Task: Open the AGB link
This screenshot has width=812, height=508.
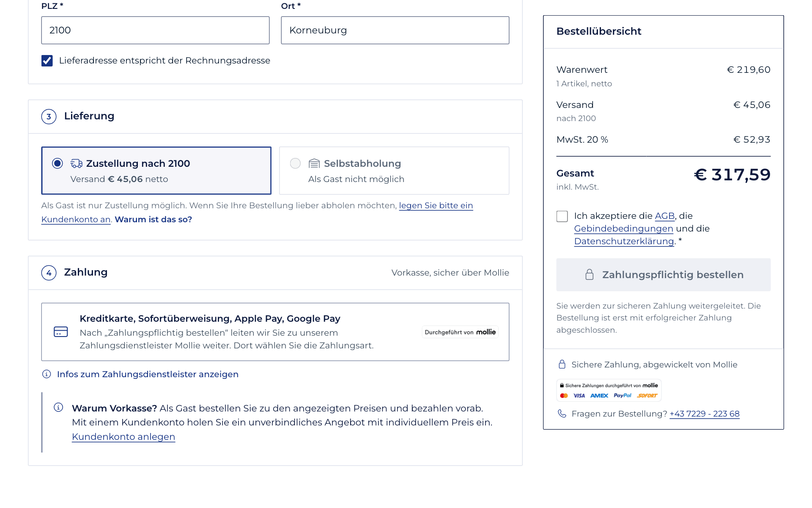Action: tap(664, 216)
